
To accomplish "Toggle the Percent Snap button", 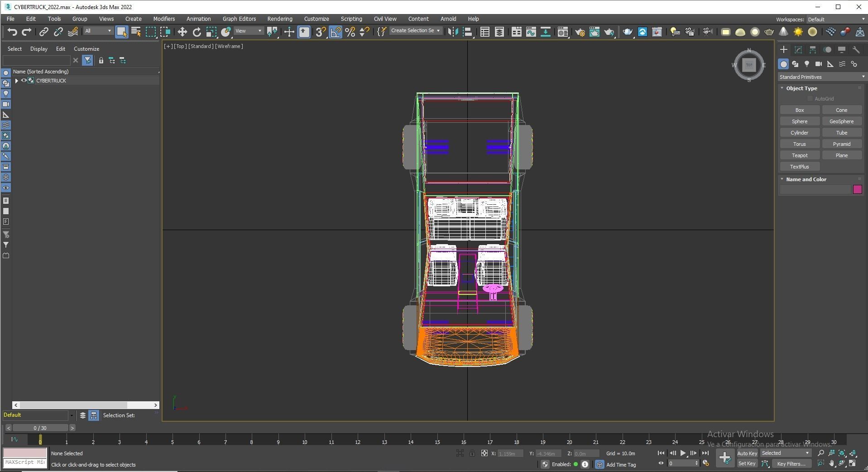I will 350,32.
